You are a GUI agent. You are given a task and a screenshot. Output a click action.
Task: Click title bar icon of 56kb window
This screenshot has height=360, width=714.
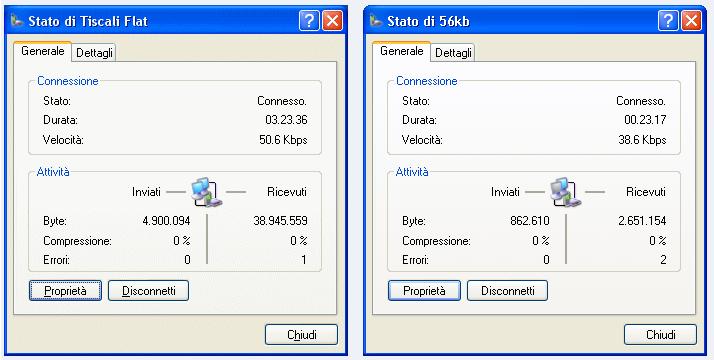pyautogui.click(x=376, y=21)
